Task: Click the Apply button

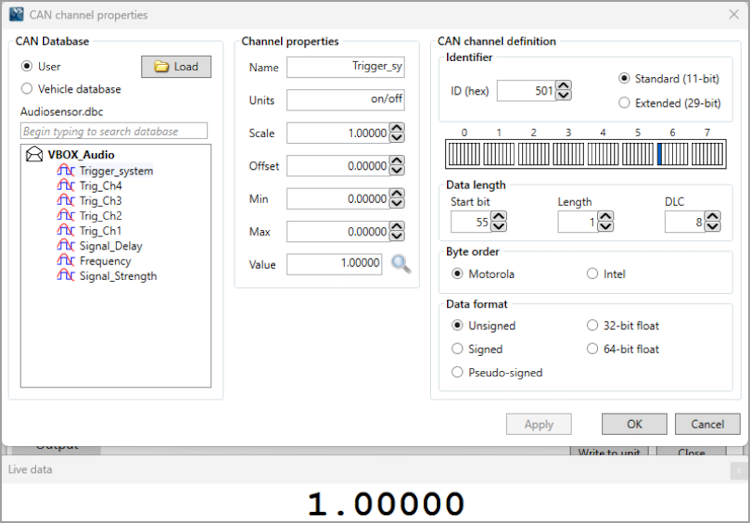Action: click(x=539, y=424)
